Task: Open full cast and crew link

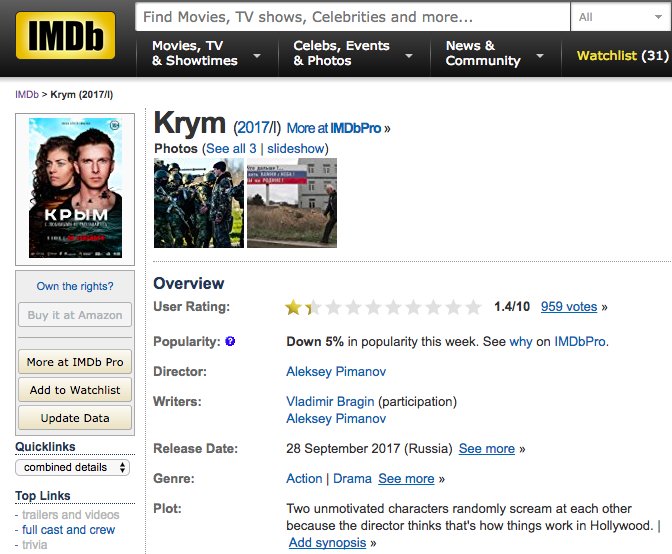Action: click(69, 530)
